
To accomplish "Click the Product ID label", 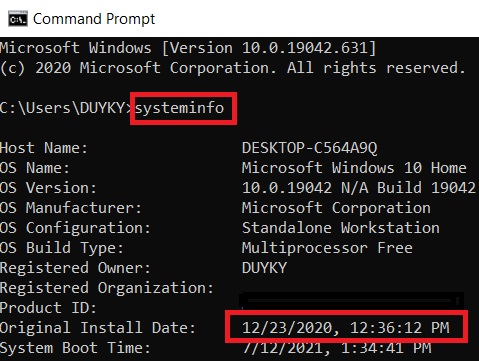I will [48, 308].
